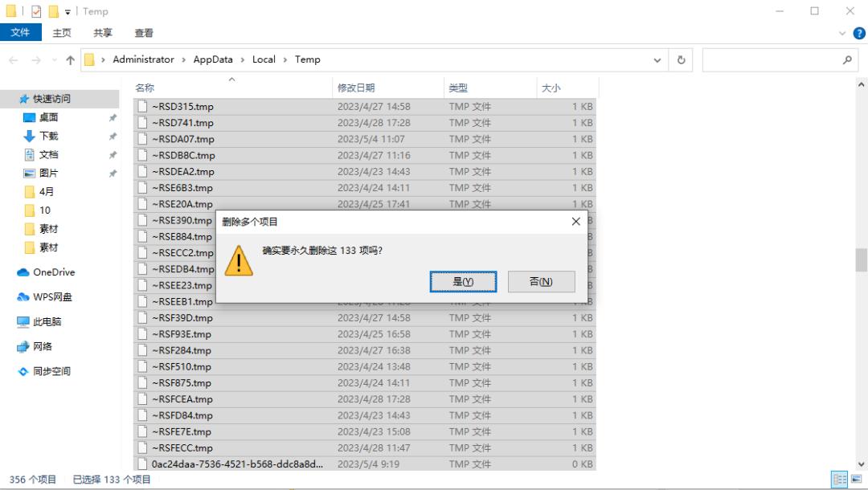Confirm deletion with the 是(Y) button
This screenshot has width=868, height=490.
[x=463, y=281]
